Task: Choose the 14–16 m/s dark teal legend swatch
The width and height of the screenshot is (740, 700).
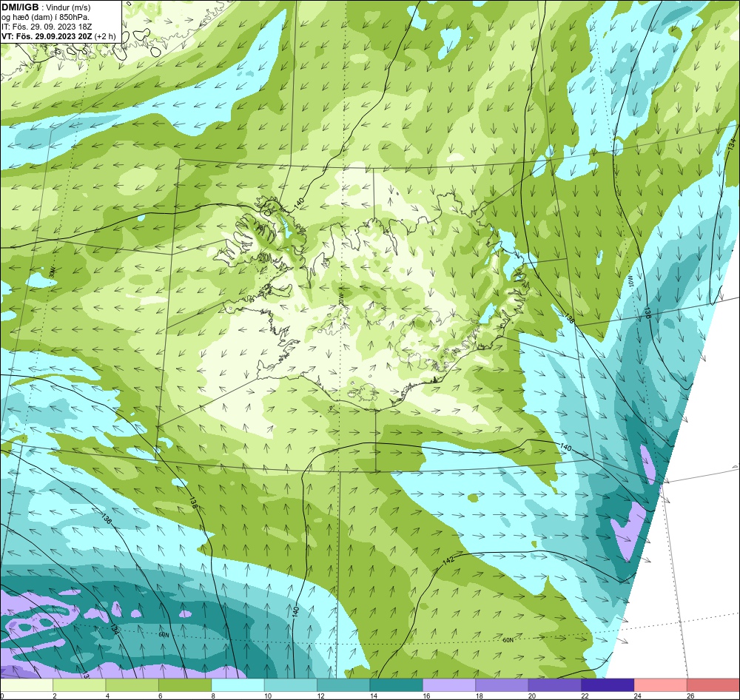Action: (x=397, y=684)
